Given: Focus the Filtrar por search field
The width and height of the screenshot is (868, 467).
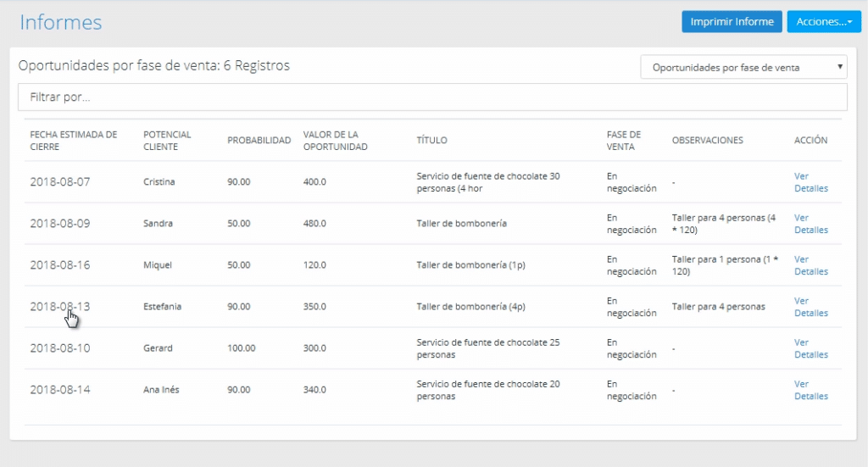Looking at the screenshot, I should [x=432, y=97].
